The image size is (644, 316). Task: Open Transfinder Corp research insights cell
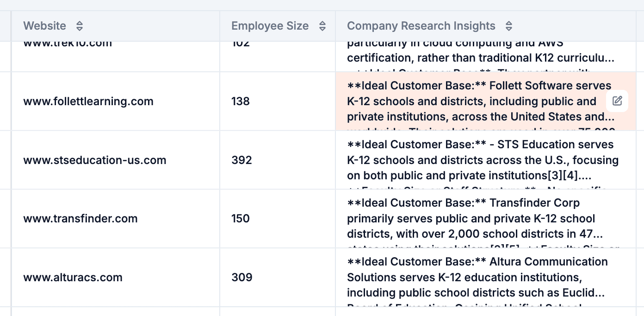[486, 219]
